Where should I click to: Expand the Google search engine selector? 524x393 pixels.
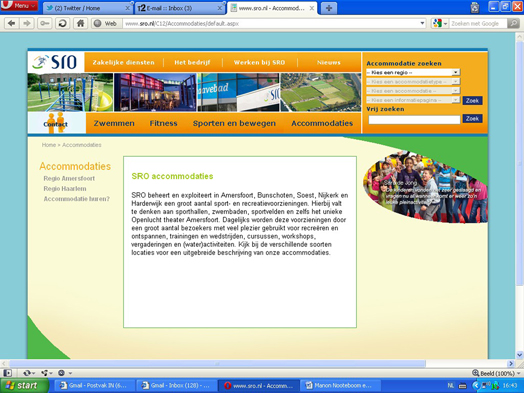(x=440, y=23)
